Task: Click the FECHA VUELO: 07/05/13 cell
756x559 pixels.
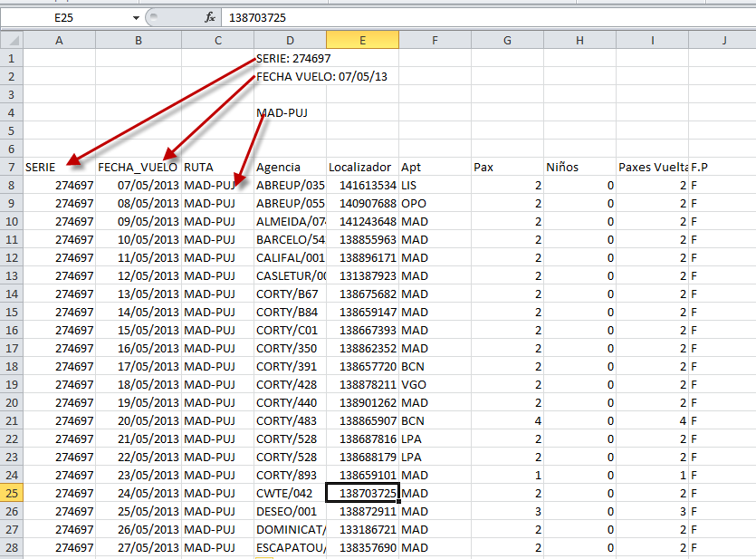Action: coord(290,76)
